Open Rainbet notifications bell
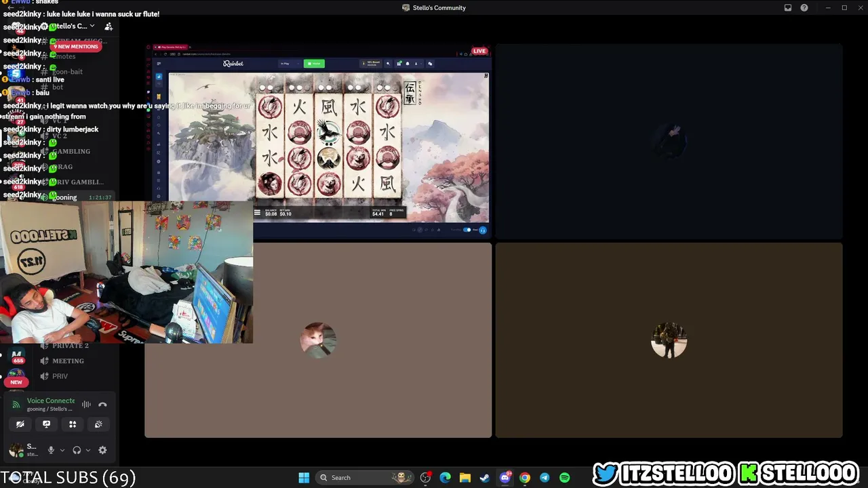The width and height of the screenshot is (868, 488). tap(408, 64)
